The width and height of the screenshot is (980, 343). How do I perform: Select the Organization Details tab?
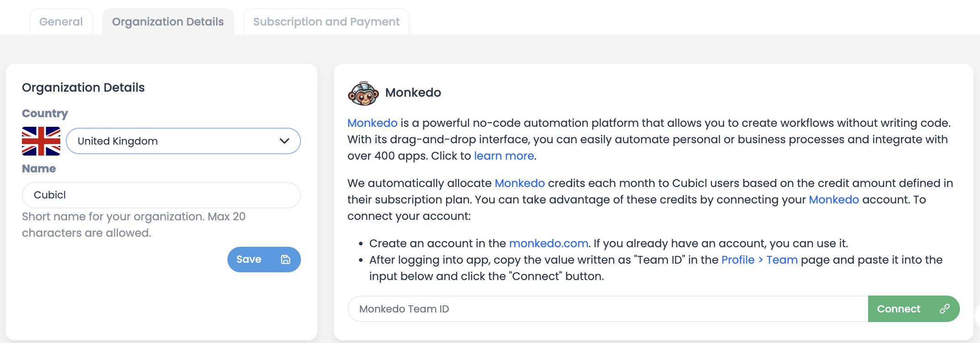point(168,22)
